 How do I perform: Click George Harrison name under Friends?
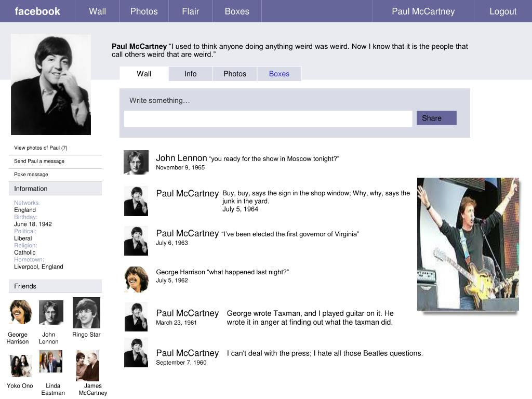pyautogui.click(x=18, y=338)
